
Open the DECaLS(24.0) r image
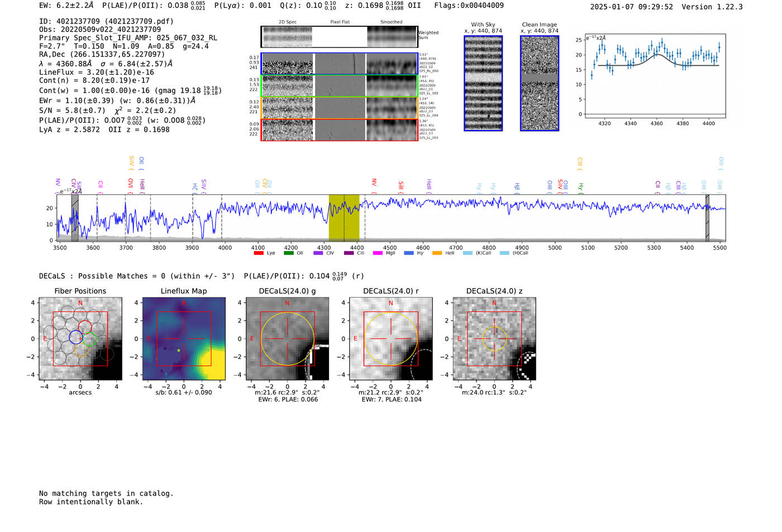tap(391, 339)
